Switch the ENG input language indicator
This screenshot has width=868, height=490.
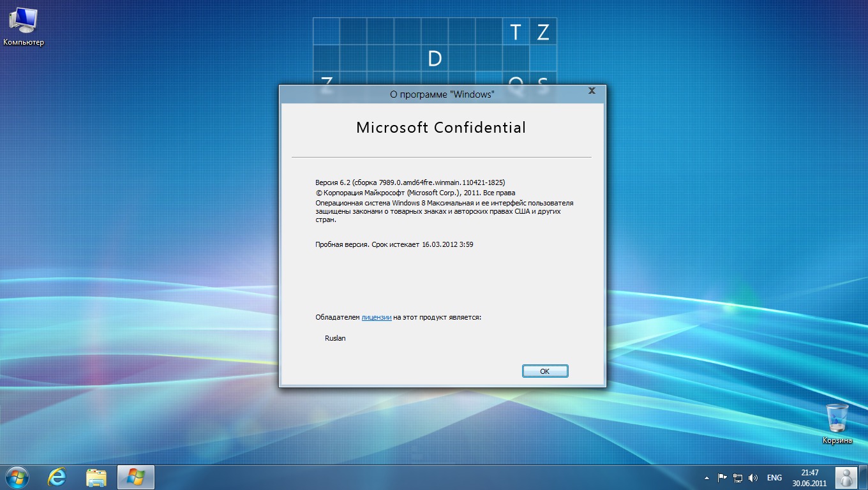click(x=774, y=477)
